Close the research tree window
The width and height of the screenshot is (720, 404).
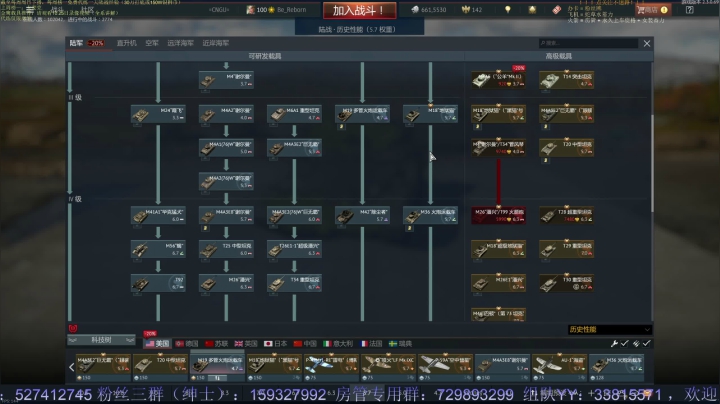[647, 44]
